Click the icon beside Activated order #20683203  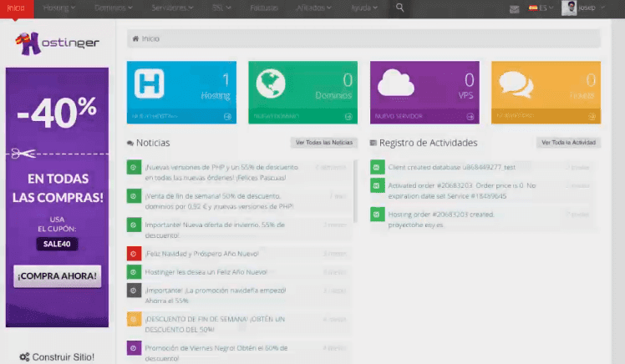coord(377,185)
